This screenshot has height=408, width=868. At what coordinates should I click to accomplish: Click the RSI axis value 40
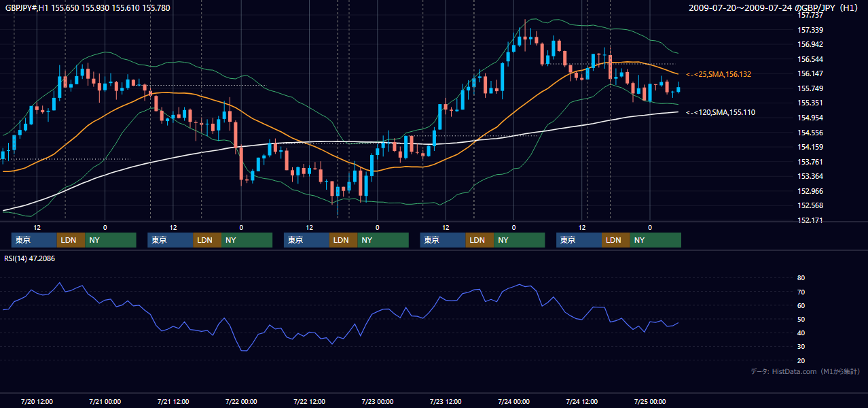tap(801, 333)
